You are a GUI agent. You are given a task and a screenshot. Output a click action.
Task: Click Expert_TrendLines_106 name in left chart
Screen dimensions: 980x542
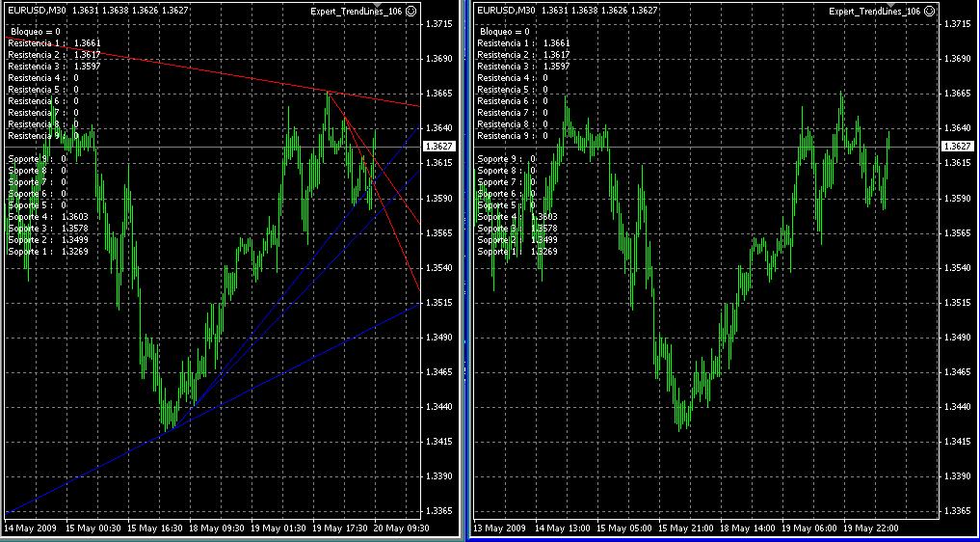(x=357, y=12)
